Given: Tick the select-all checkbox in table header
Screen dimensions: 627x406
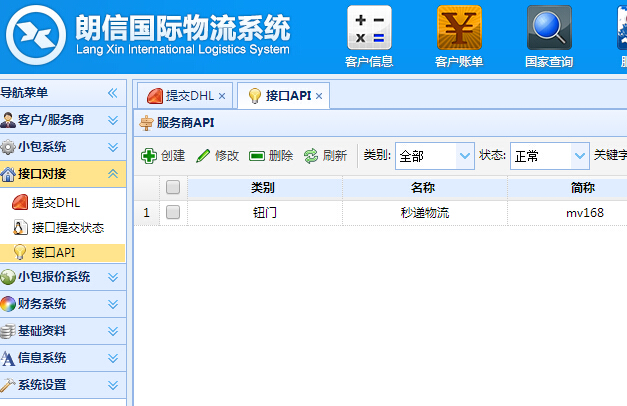Looking at the screenshot, I should [x=173, y=187].
